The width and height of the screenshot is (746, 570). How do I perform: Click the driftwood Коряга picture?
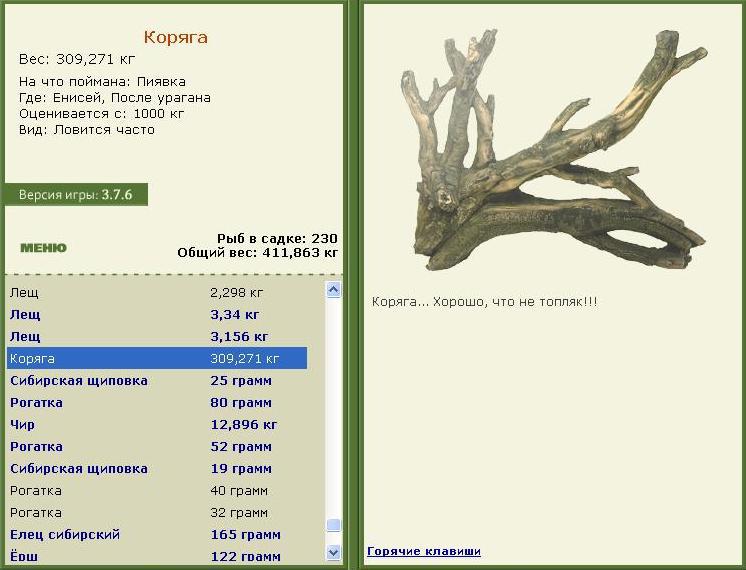(x=553, y=149)
